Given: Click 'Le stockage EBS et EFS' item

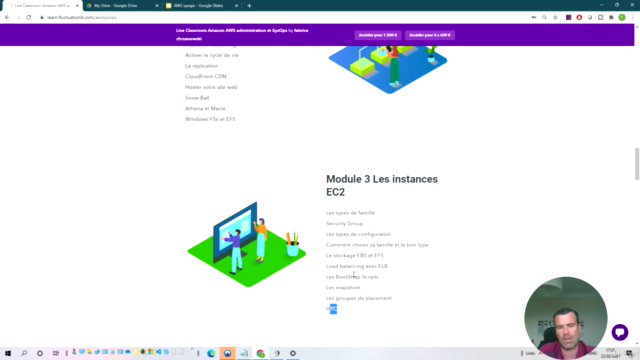Looking at the screenshot, I should (x=355, y=255).
